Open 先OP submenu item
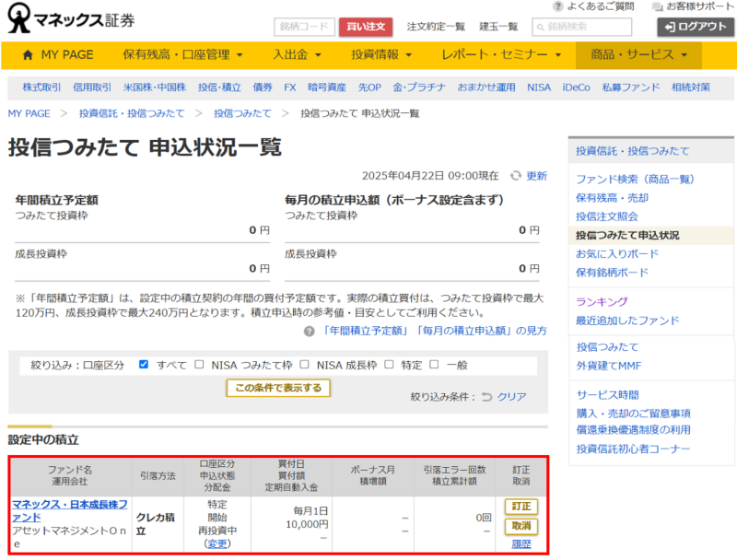The image size is (737, 560). (x=369, y=87)
